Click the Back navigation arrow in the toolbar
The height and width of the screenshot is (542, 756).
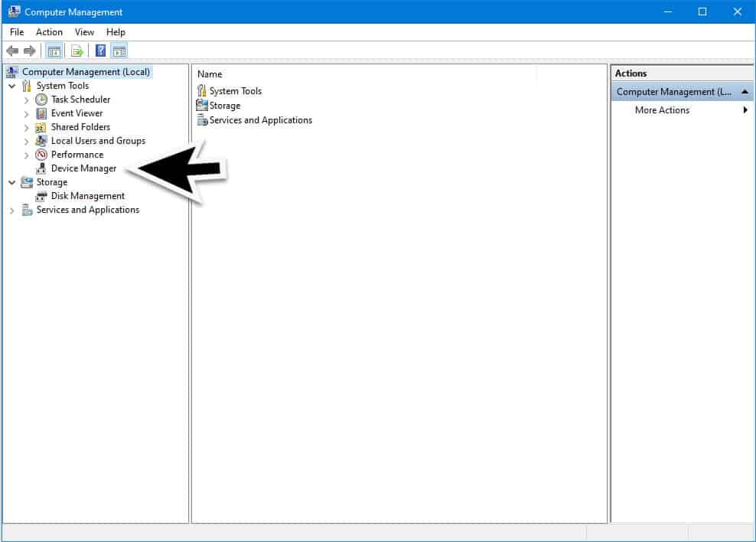[x=13, y=51]
